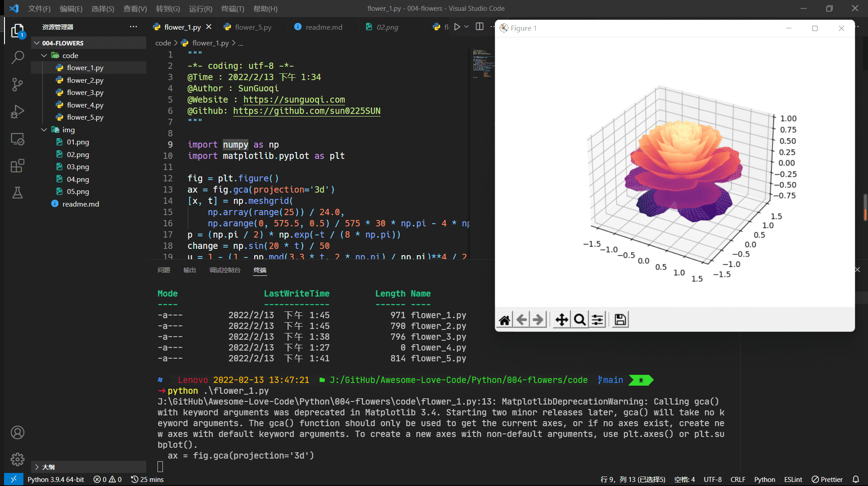Image resolution: width=868 pixels, height=486 pixels.
Task: Open the Explorer view in activity bar
Action: [18, 31]
